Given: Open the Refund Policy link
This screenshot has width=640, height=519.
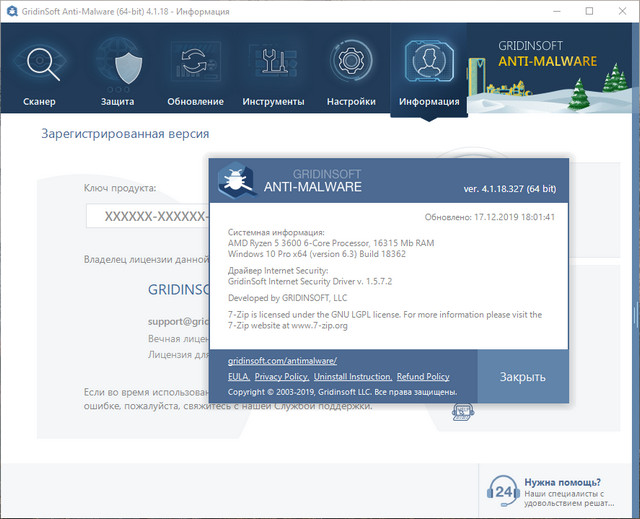Looking at the screenshot, I should click(x=423, y=377).
